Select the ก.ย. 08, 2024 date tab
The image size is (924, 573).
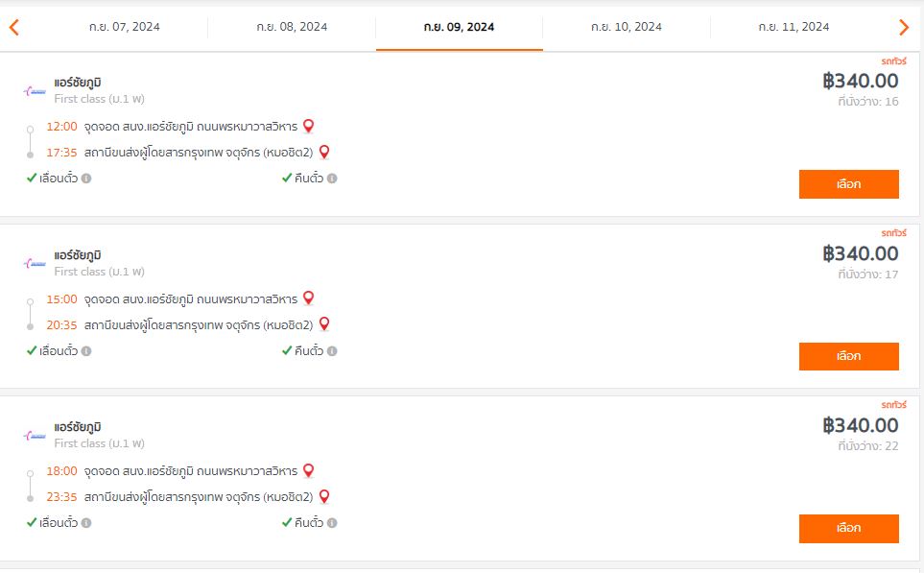(292, 27)
